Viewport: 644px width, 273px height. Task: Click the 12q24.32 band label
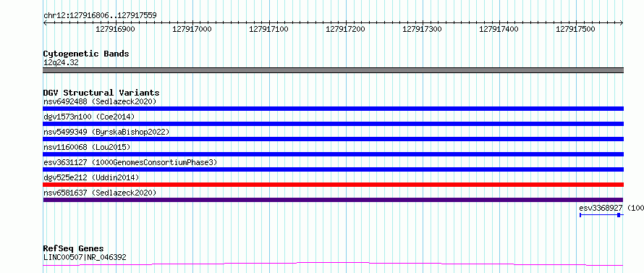coord(61,63)
